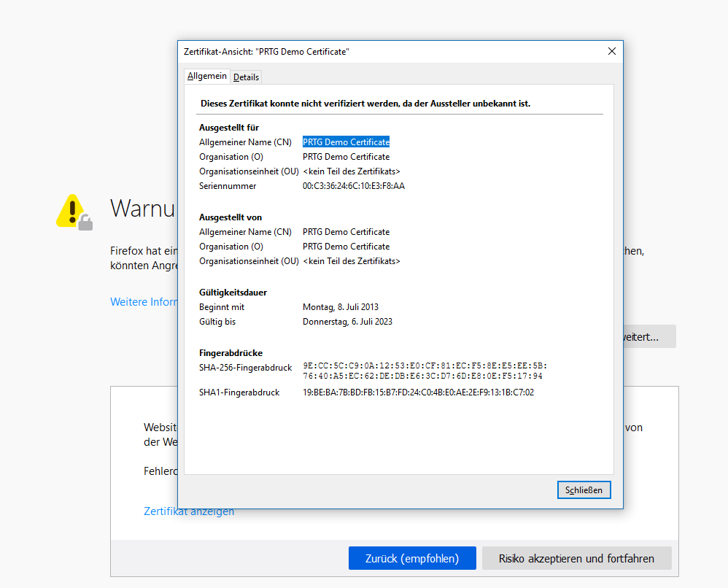Click OU value under Ausgestellt von
Image resolution: width=728 pixels, height=588 pixels.
pos(352,261)
